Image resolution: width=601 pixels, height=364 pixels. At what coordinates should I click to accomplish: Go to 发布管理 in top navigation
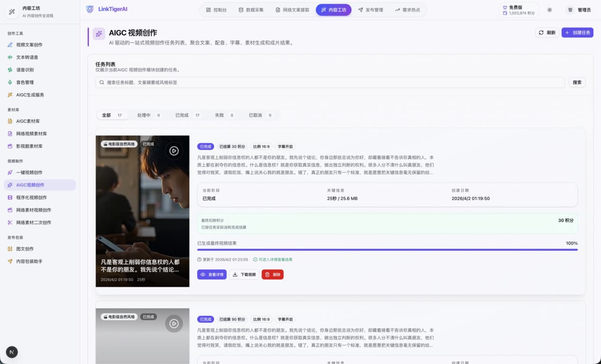370,10
